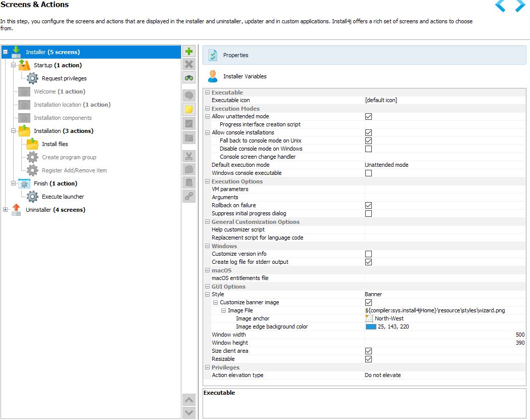Image resolution: width=530 pixels, height=420 pixels.
Task: Toggle Create log file for stderr output
Action: 368,262
